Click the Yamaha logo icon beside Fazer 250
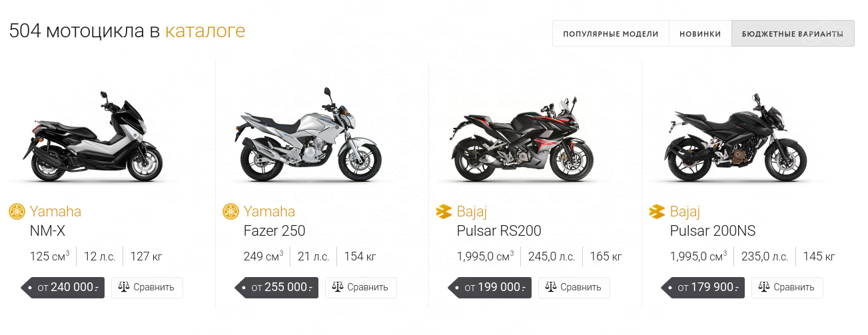Screen dimensions: 868x335 230,212
